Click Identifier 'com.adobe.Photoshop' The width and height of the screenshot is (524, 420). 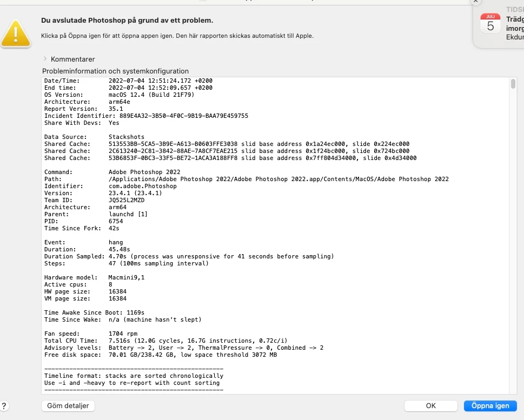click(143, 186)
